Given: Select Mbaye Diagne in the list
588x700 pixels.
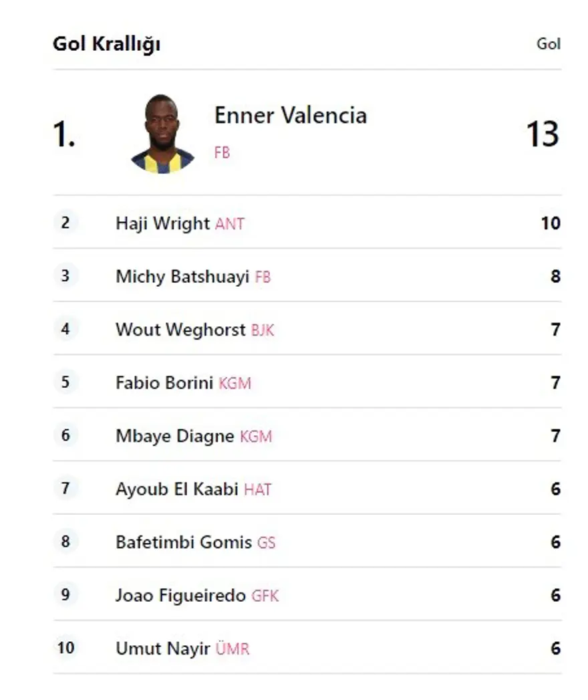Looking at the screenshot, I should click(175, 436).
